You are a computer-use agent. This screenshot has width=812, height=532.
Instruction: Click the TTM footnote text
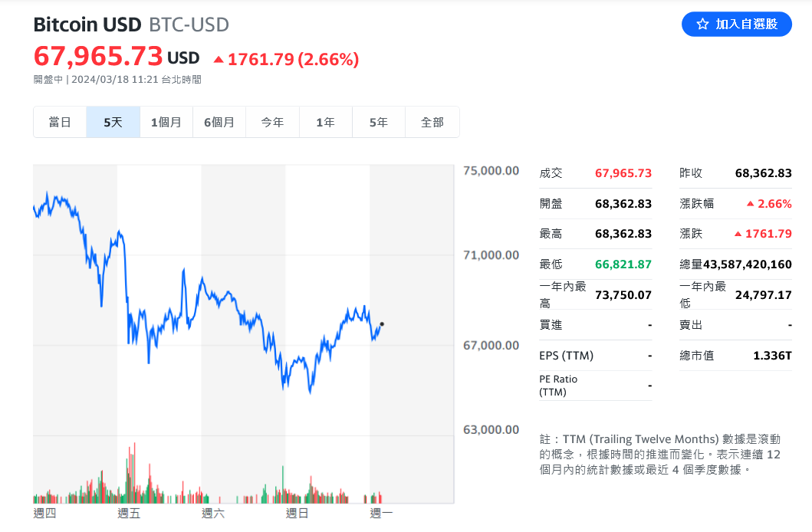coord(659,455)
